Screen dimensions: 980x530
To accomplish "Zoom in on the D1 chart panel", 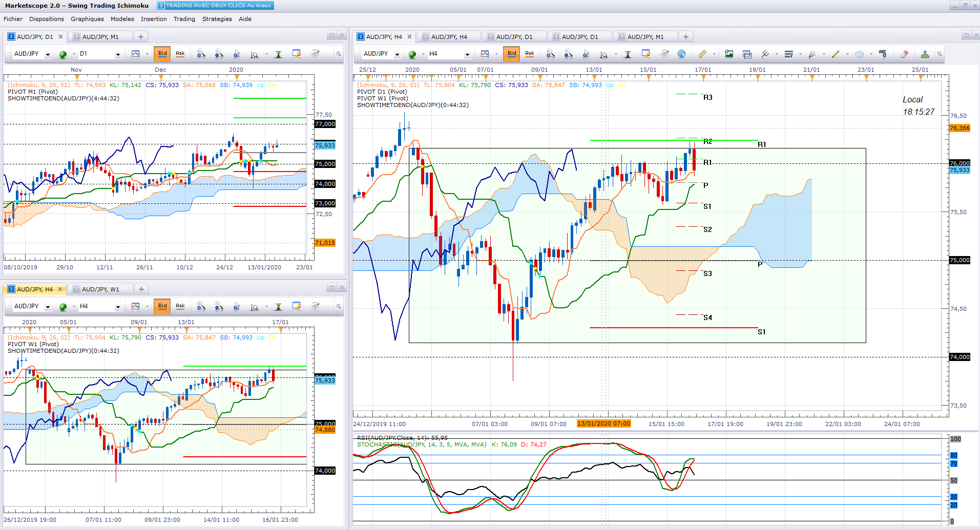I will tap(201, 54).
